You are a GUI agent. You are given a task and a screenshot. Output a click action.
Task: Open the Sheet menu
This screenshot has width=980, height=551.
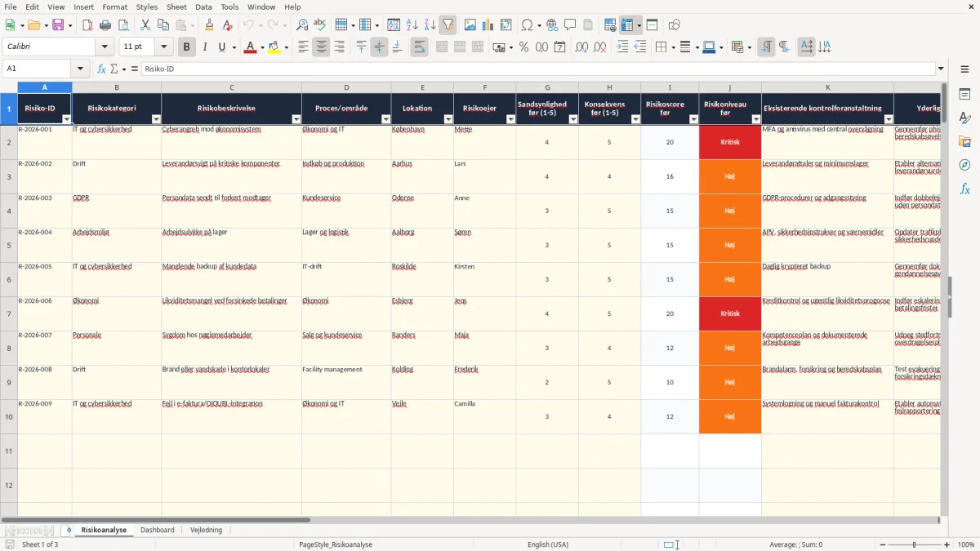(x=176, y=7)
